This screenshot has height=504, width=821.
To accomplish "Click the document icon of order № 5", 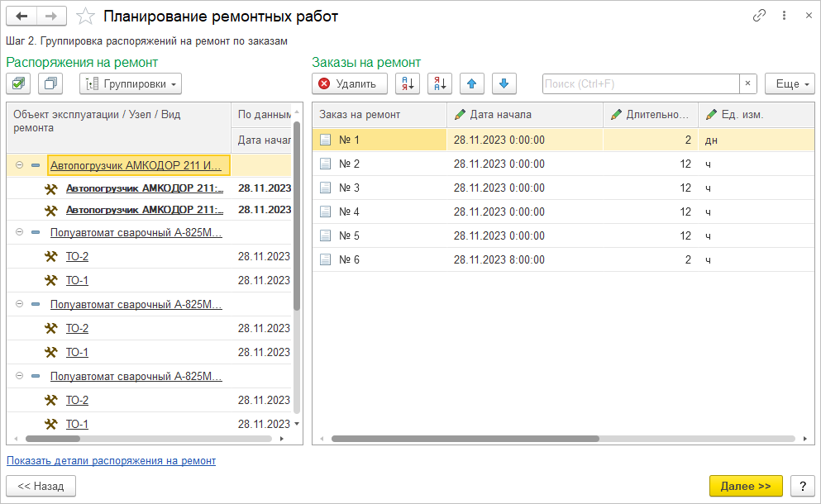I will click(325, 236).
